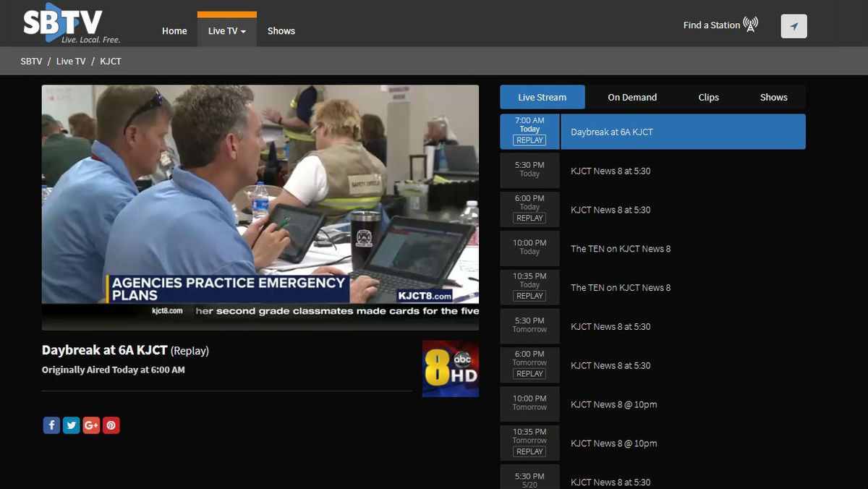Switch to the On Demand tab
This screenshot has width=868, height=489.
(x=631, y=97)
